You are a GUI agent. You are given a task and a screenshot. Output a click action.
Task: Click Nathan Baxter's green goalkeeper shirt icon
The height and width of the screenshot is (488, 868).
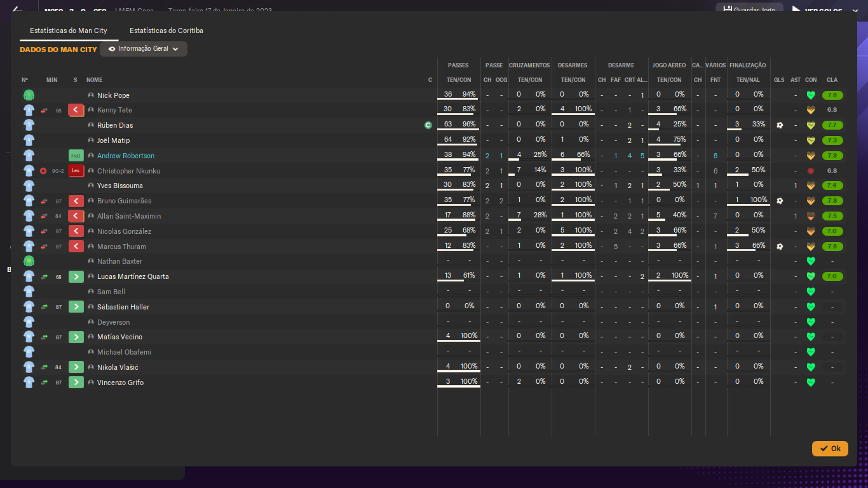point(29,261)
